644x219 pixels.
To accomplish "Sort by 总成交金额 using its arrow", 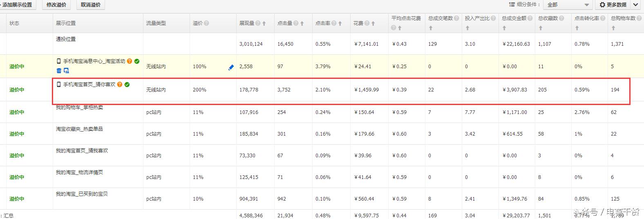I will click(504, 28).
